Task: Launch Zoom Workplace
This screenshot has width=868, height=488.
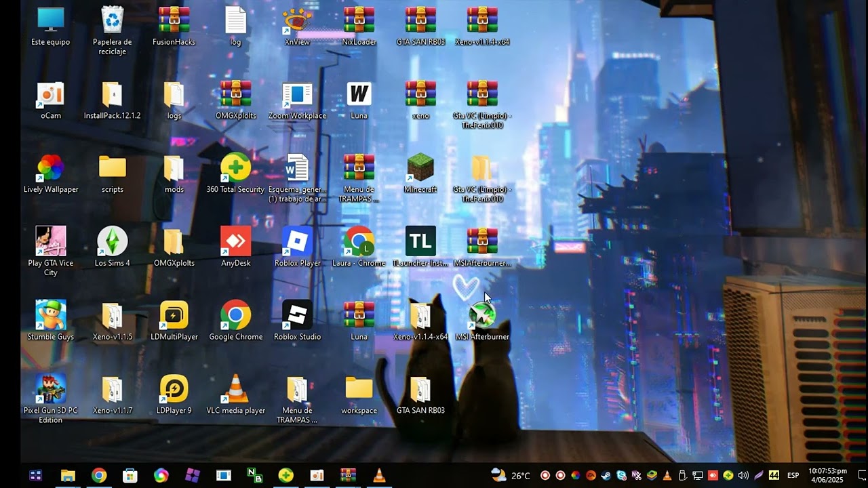Action: [x=298, y=100]
